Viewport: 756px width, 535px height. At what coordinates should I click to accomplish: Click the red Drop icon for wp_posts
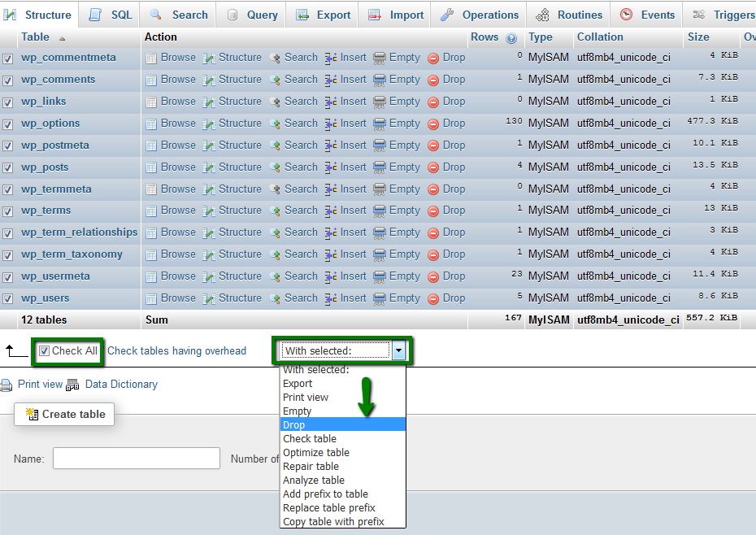[433, 167]
